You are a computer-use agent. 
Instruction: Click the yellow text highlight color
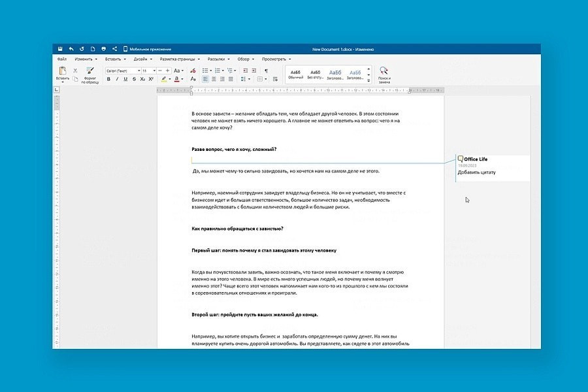(164, 79)
